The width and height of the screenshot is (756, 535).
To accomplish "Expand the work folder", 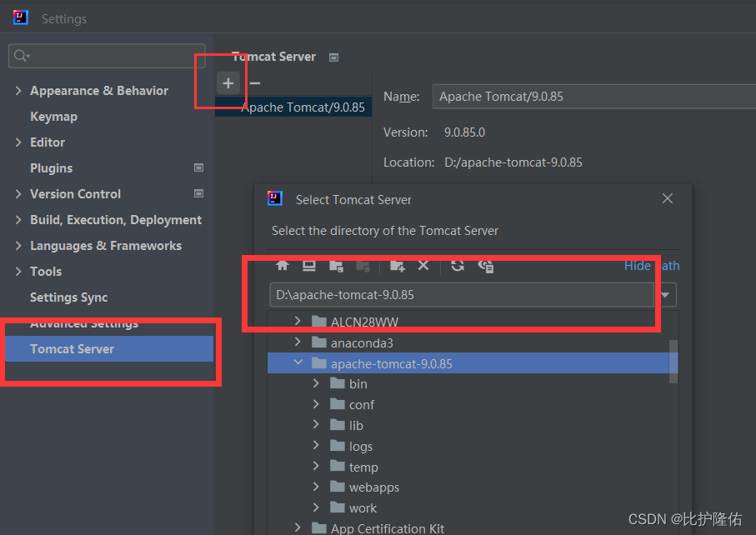I will [x=316, y=507].
